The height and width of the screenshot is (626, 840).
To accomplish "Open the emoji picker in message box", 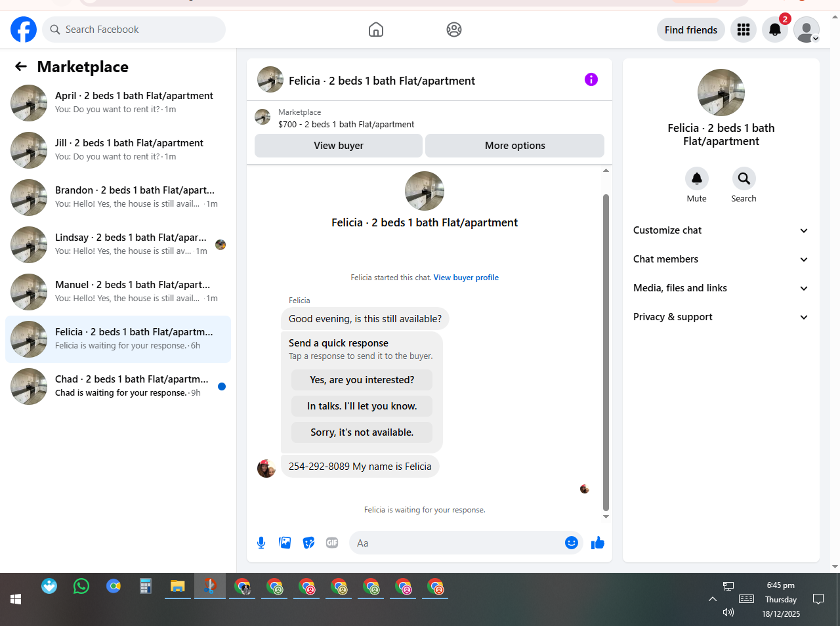I will tap(572, 543).
